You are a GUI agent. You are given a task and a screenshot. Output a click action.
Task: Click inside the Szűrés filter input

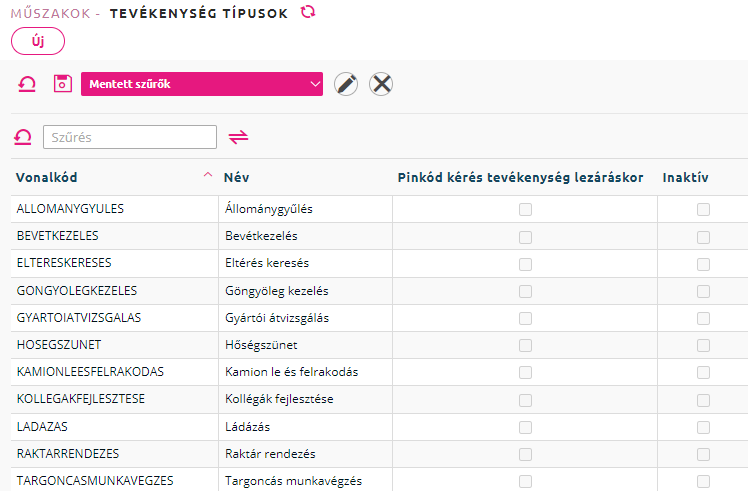[x=130, y=137]
